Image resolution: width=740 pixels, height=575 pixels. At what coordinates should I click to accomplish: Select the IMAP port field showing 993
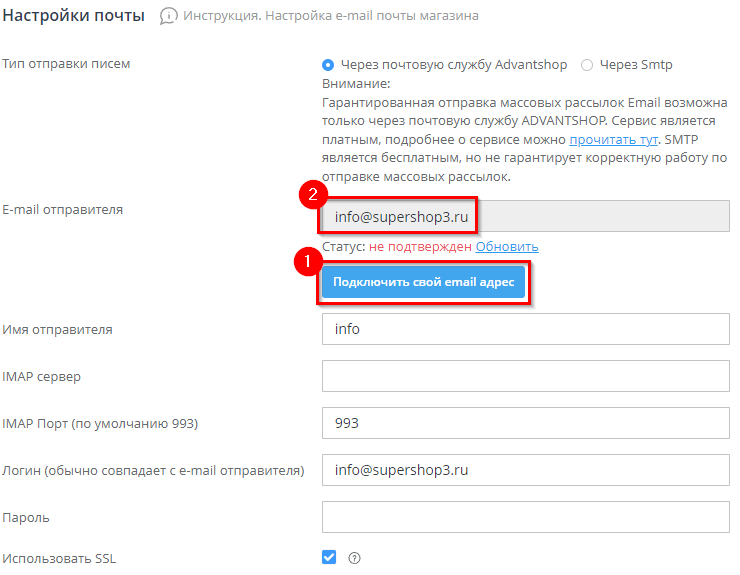525,423
